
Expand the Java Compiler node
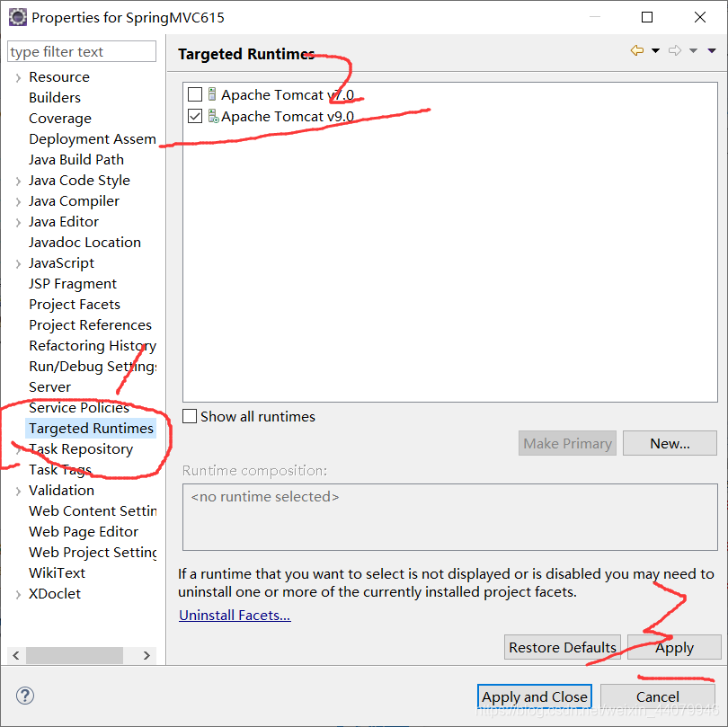coord(18,201)
